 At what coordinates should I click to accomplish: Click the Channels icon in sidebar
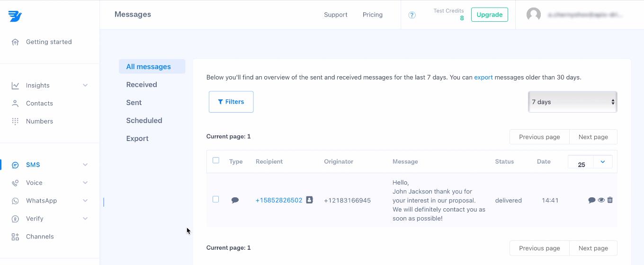pyautogui.click(x=15, y=237)
